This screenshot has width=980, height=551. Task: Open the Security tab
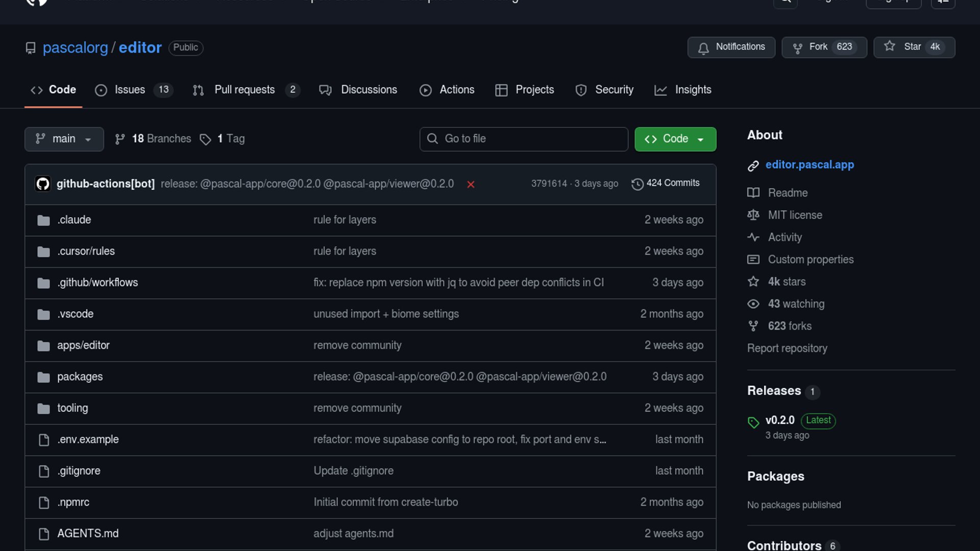coord(604,90)
